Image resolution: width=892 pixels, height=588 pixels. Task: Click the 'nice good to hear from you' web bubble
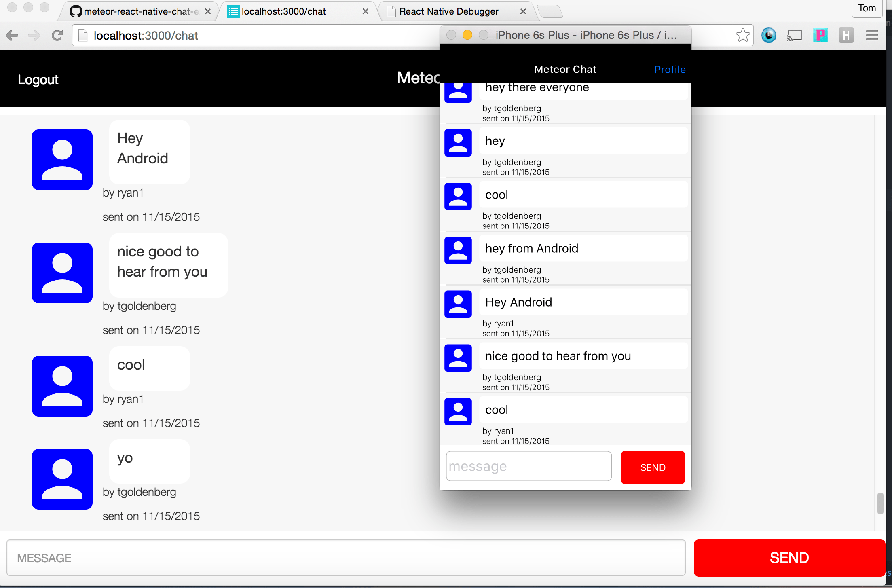pyautogui.click(x=169, y=265)
